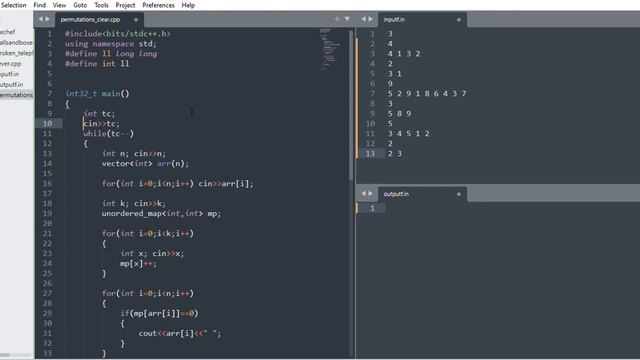Go to next tab in inputf.in pane

click(x=370, y=19)
